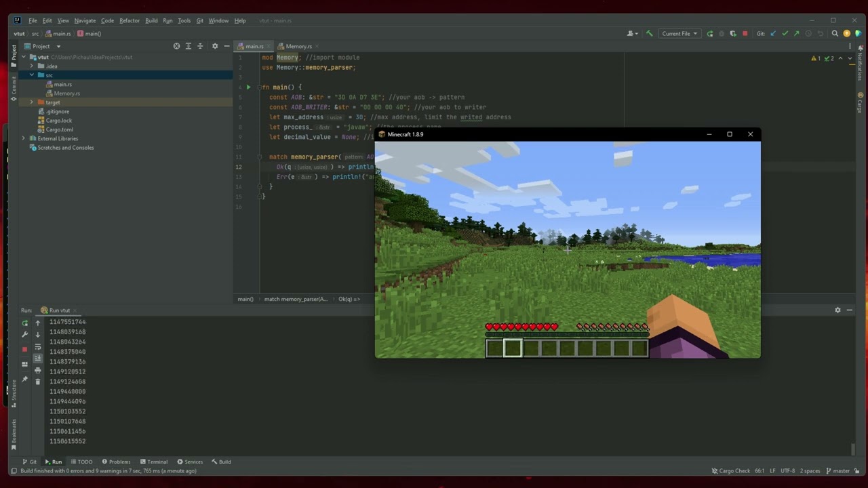Toggle the Notifications side panel
Viewport: 868px width, 488px height.
(x=859, y=64)
